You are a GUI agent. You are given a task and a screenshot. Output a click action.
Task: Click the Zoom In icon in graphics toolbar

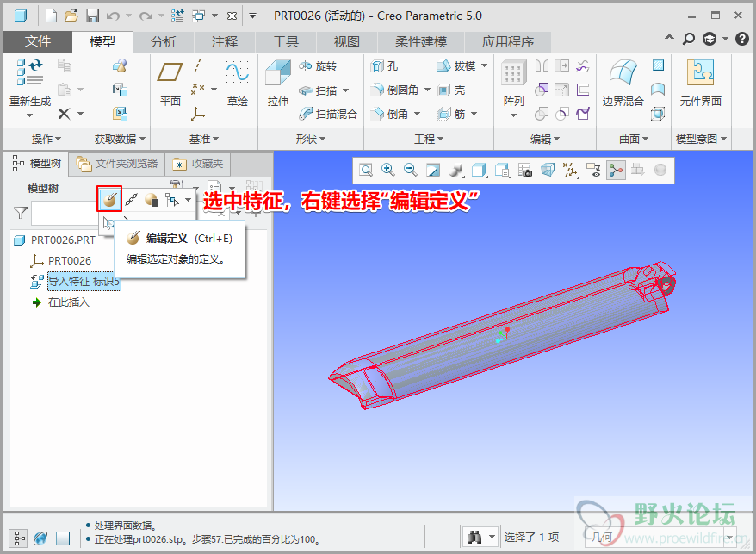[388, 170]
